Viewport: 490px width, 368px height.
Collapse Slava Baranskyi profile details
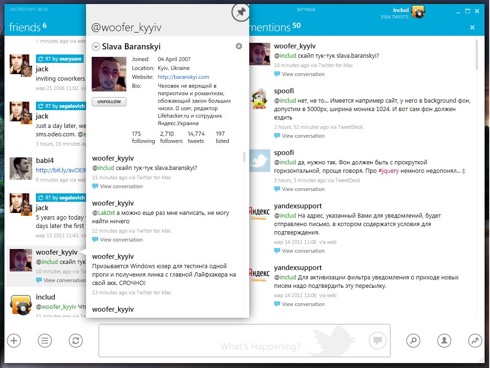[x=96, y=47]
